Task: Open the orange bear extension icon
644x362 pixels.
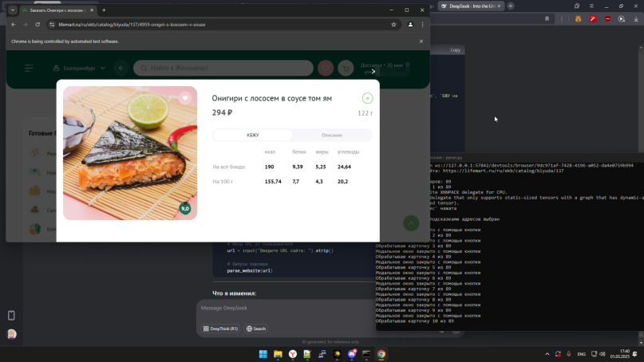Action: tap(578, 19)
